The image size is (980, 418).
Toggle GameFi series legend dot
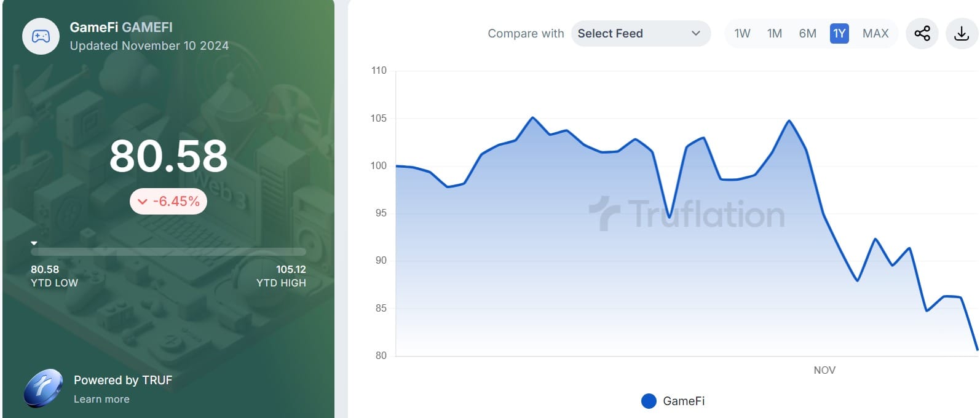649,401
